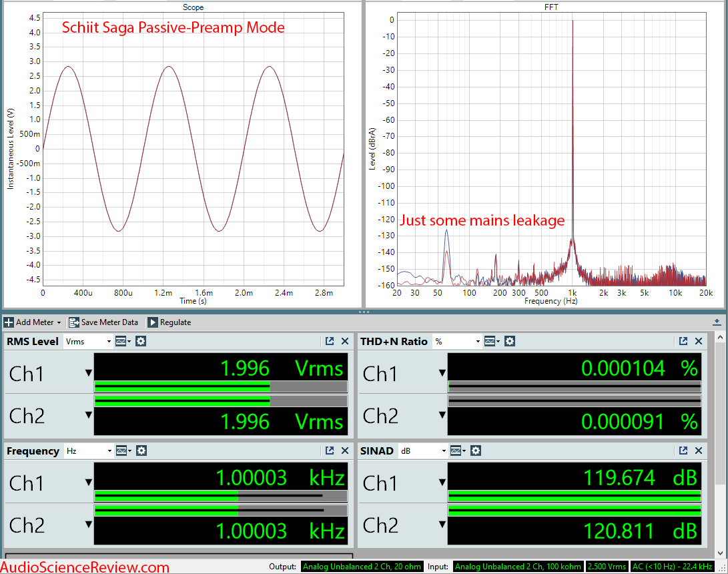Close the THD+N Ratio meter
Screen dimensions: 728x574
coord(698,341)
